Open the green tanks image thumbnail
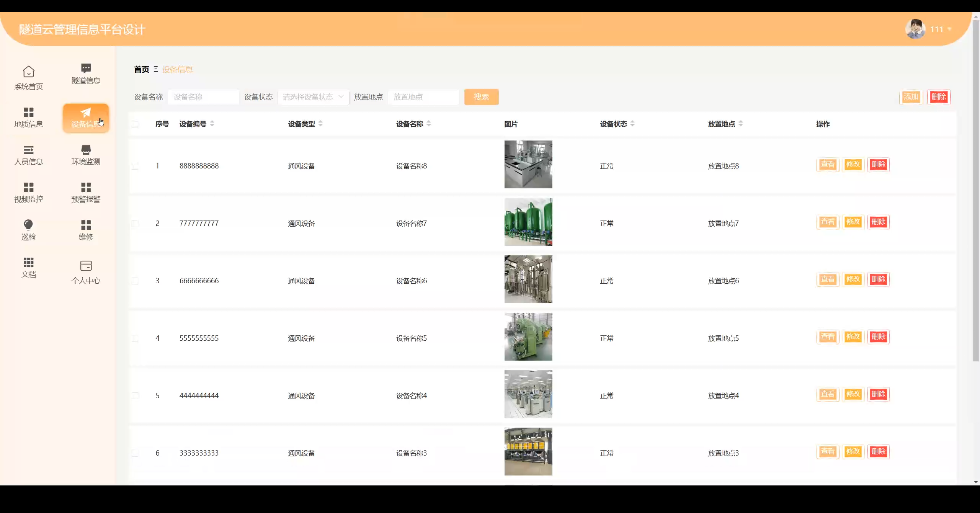 coord(528,222)
